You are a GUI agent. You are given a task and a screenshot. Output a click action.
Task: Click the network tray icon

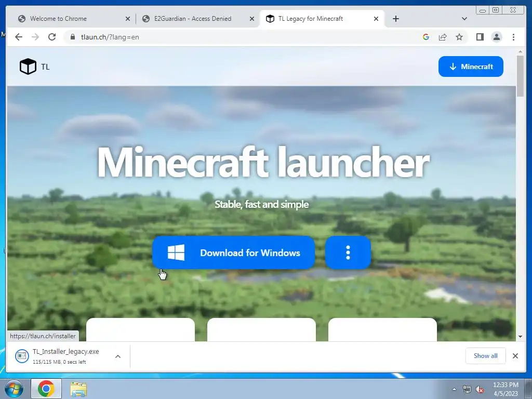[467, 389]
